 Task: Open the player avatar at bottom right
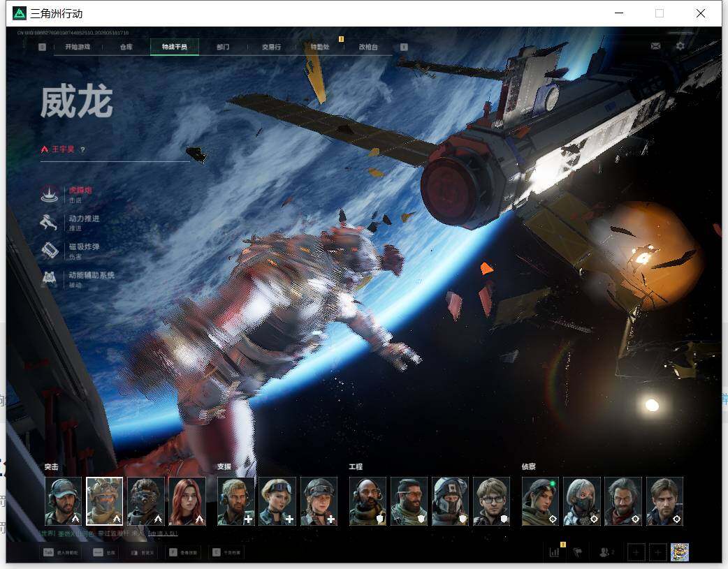click(680, 552)
